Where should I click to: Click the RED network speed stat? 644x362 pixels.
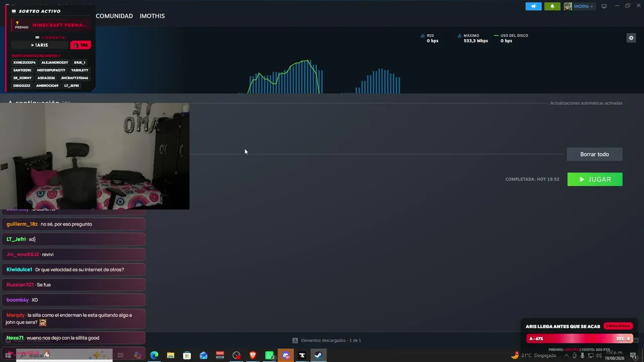[x=430, y=38]
